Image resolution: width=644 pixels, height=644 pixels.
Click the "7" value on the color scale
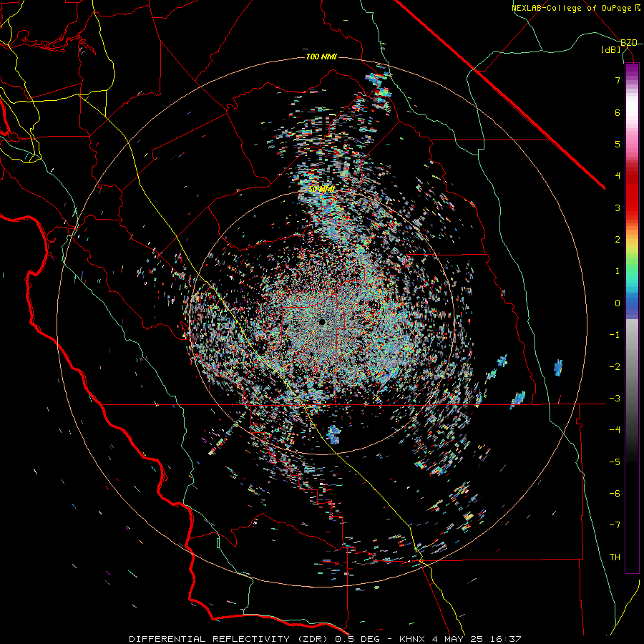[618, 80]
